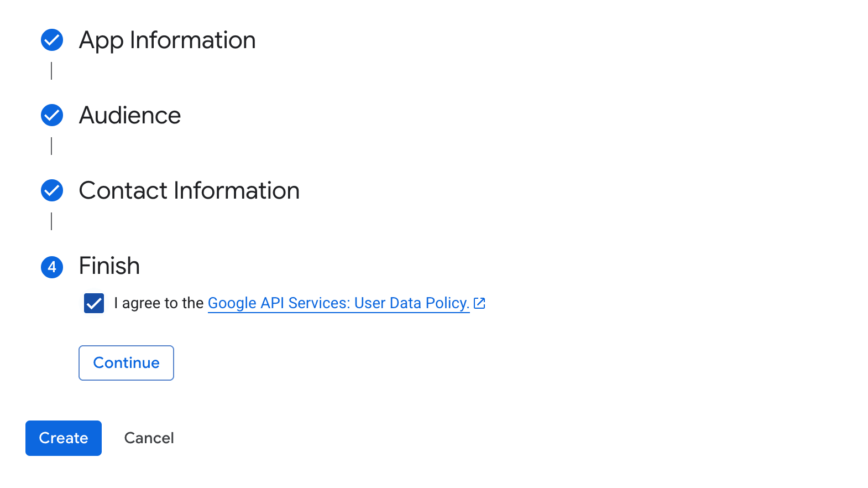Select the Finish step heading
This screenshot has width=868, height=488.
[109, 266]
